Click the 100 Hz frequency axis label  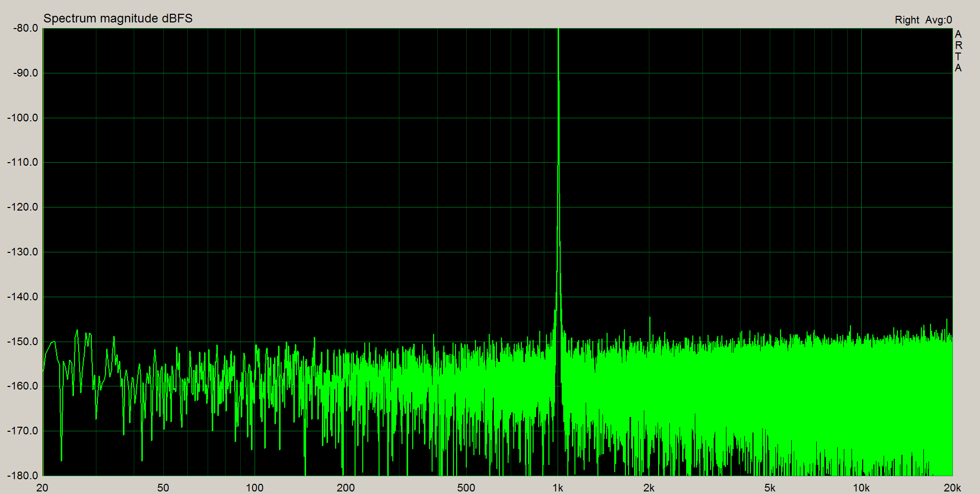(255, 488)
